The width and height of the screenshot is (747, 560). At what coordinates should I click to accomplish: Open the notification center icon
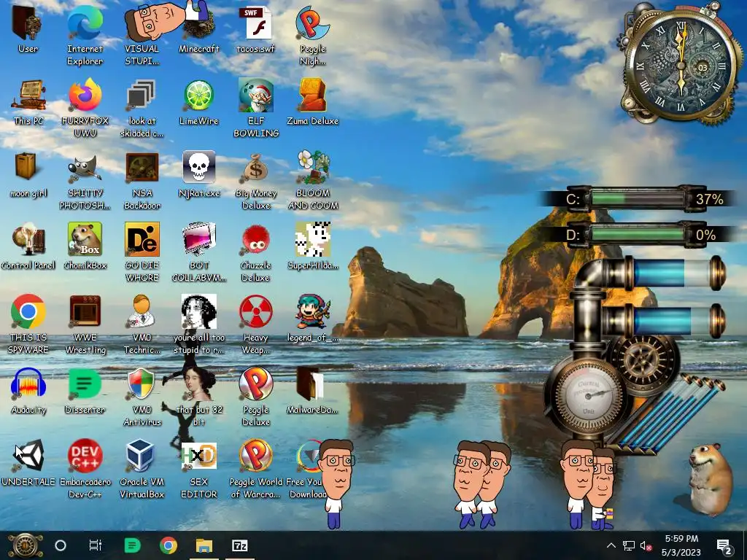(724, 545)
